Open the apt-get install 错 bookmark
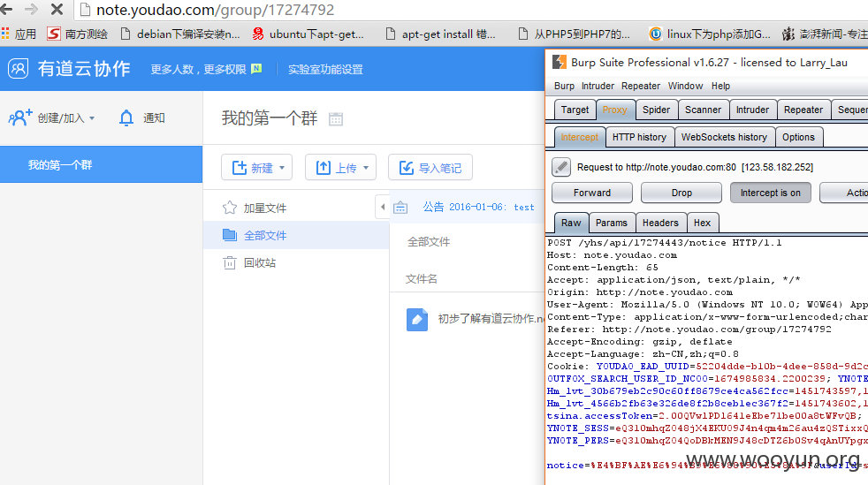Screen dimensions: 868x485 [440, 34]
